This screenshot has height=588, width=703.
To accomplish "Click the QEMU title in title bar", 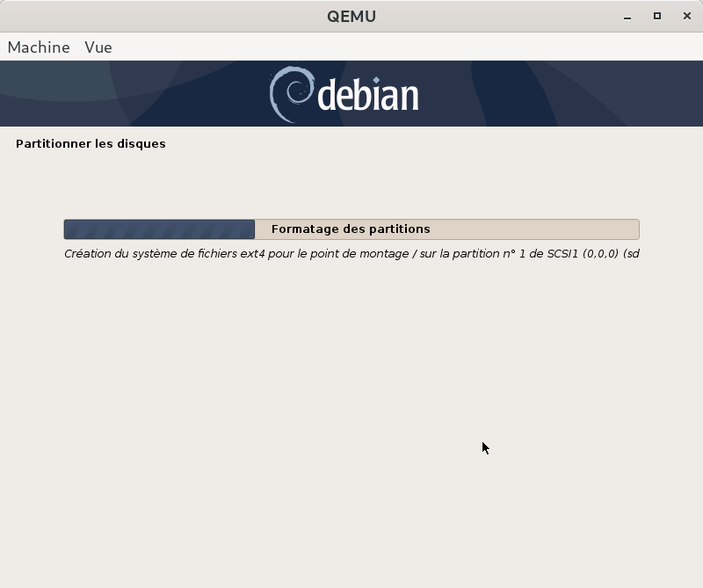I will [351, 16].
